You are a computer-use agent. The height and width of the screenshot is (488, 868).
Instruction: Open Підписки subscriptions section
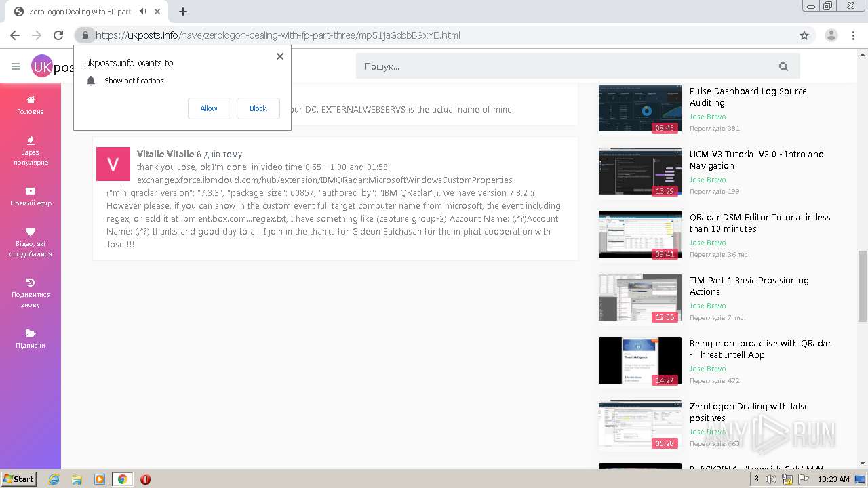pos(31,339)
